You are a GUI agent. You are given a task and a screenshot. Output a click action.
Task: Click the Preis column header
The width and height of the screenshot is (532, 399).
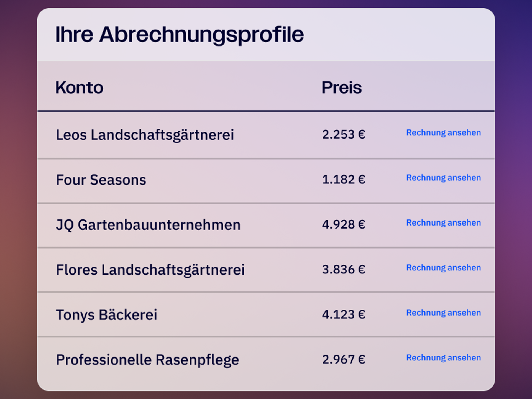(x=341, y=88)
